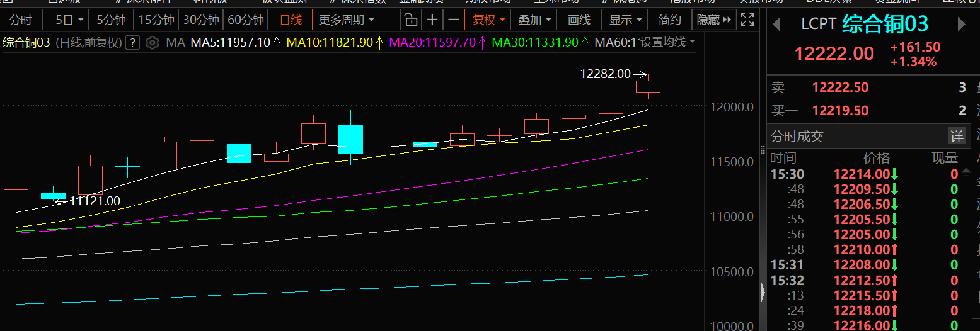
Task: Click the 详 details button
Action: click(x=957, y=136)
